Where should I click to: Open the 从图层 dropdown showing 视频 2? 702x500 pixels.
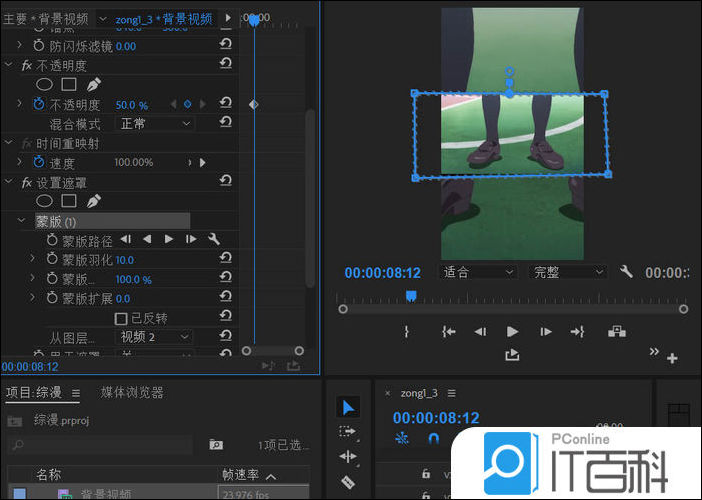[155, 337]
